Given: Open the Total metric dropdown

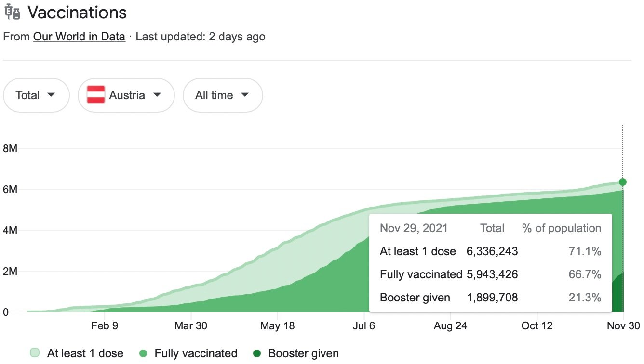Looking at the screenshot, I should click(x=36, y=95).
